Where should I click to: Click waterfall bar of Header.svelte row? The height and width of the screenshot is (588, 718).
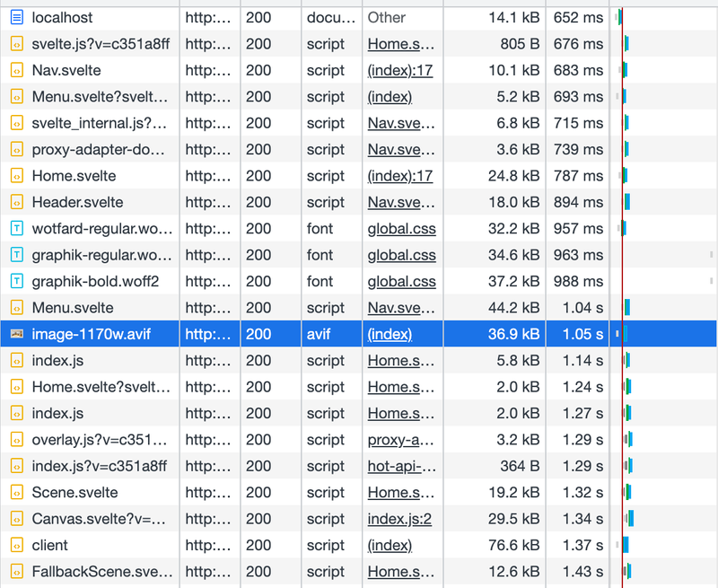[x=626, y=202]
